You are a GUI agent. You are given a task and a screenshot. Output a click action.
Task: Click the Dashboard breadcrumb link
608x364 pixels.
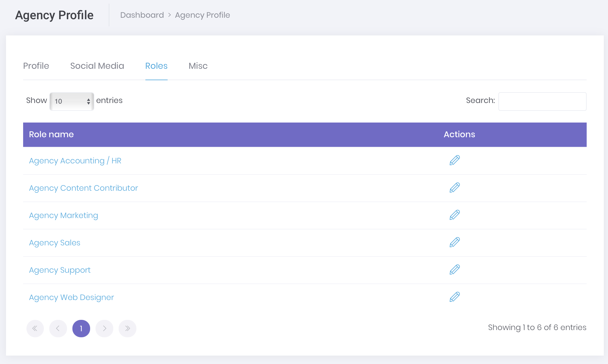(142, 15)
